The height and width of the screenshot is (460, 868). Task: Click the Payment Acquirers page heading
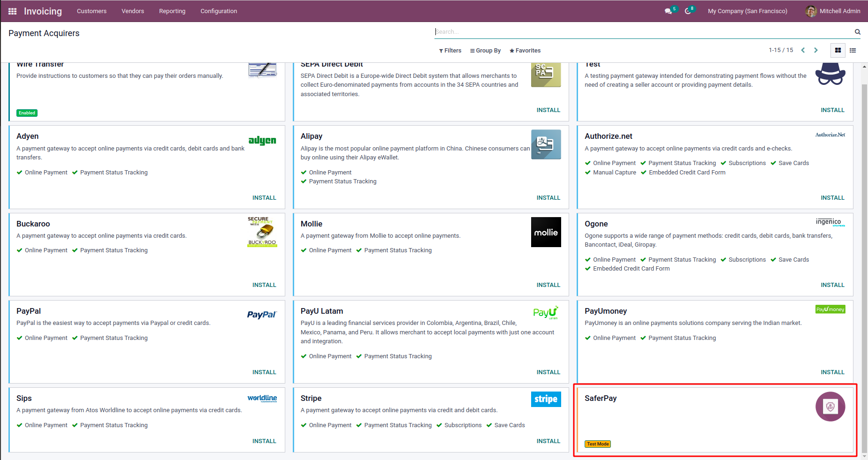(44, 33)
